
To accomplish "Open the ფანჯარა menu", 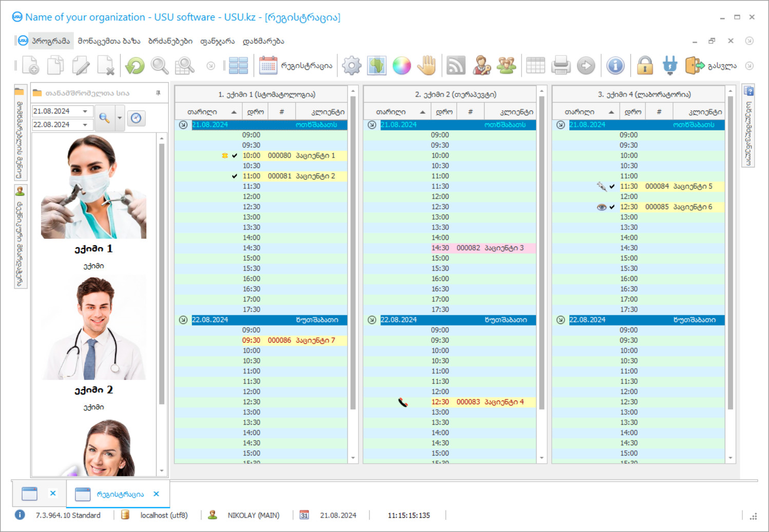I will click(x=217, y=41).
